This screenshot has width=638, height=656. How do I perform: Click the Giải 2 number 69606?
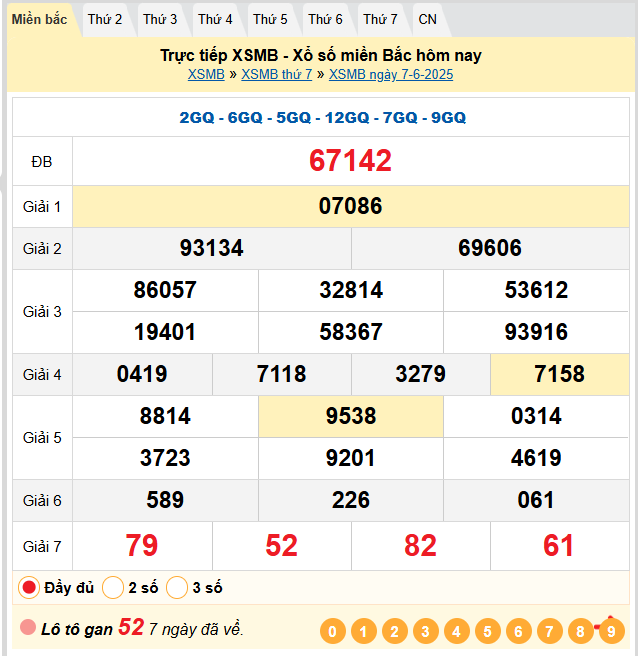490,248
